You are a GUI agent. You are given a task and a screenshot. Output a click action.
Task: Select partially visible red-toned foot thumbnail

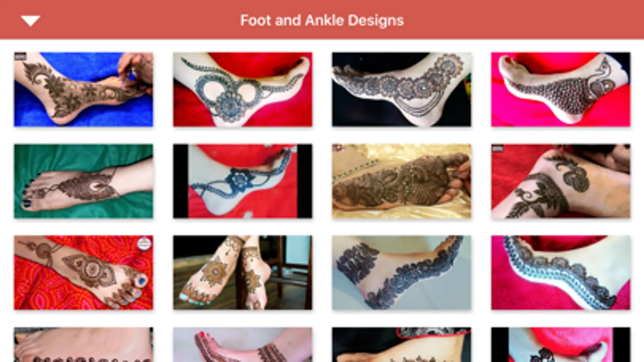click(242, 345)
